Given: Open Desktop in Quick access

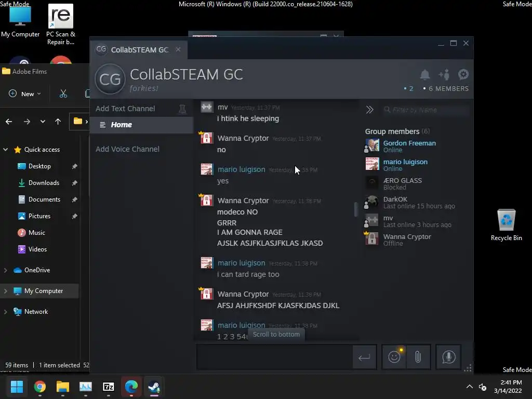Looking at the screenshot, I should click(39, 166).
